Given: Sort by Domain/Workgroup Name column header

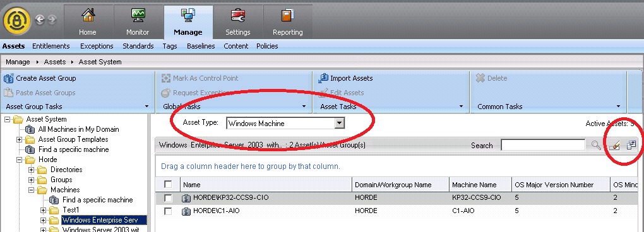Looking at the screenshot, I should pos(401,185).
